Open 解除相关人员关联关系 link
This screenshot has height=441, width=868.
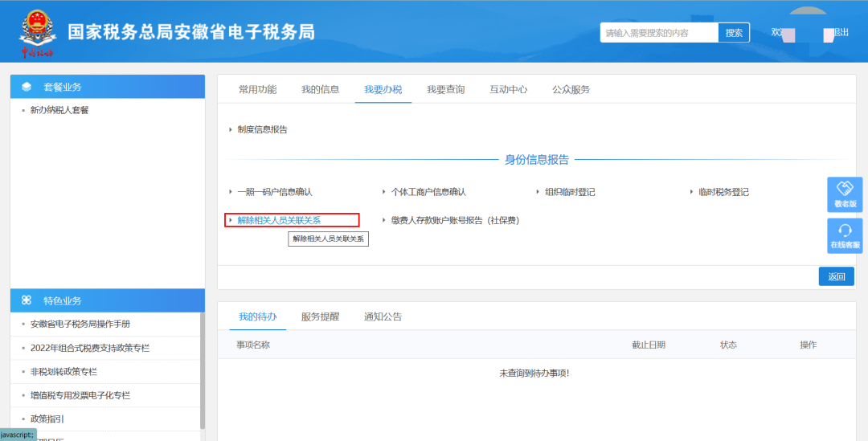(x=278, y=220)
